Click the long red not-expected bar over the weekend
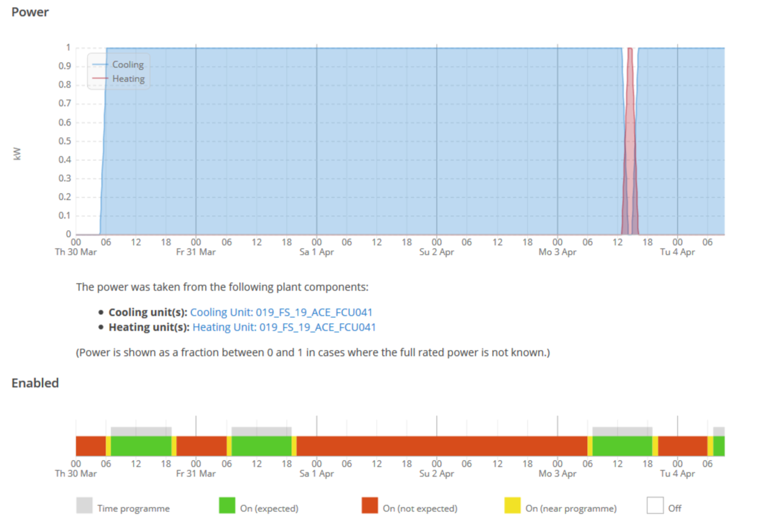765x532 pixels. [442, 446]
